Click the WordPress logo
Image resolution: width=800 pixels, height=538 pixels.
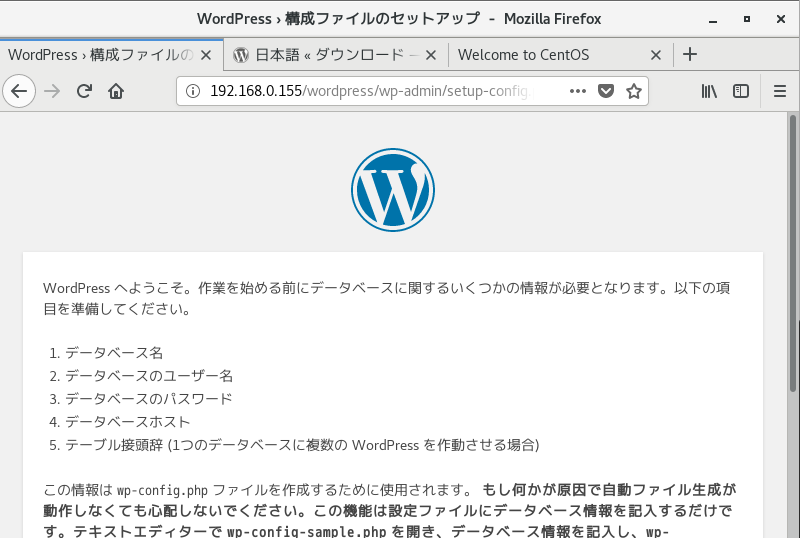(x=393, y=190)
